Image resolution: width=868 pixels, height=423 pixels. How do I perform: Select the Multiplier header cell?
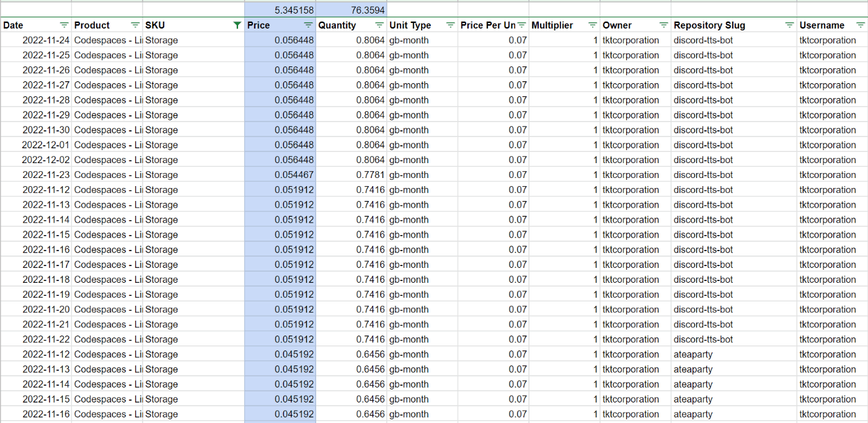point(564,25)
